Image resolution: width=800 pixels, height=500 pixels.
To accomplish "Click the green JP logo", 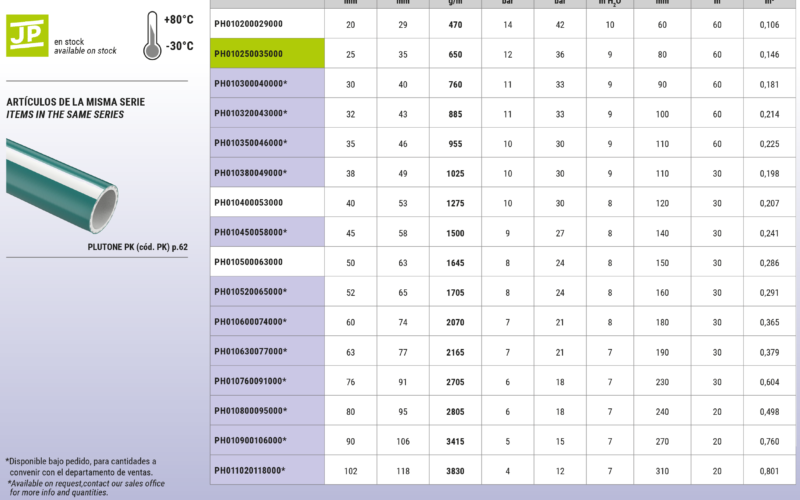I will click(x=24, y=33).
